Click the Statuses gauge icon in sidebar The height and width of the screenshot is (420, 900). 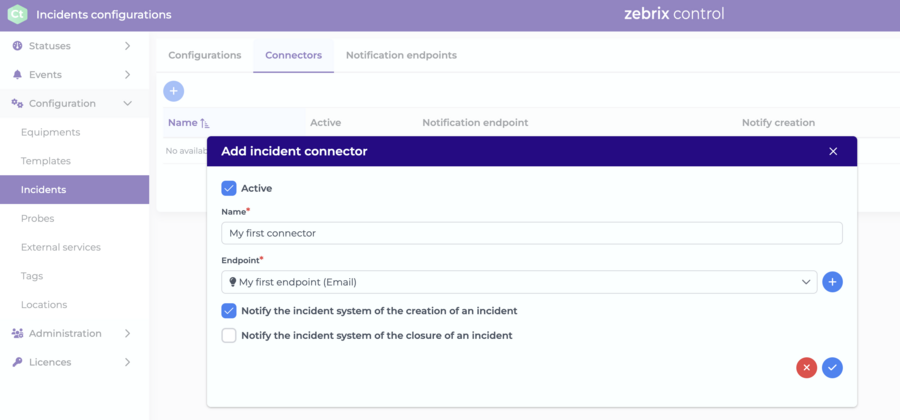click(17, 46)
